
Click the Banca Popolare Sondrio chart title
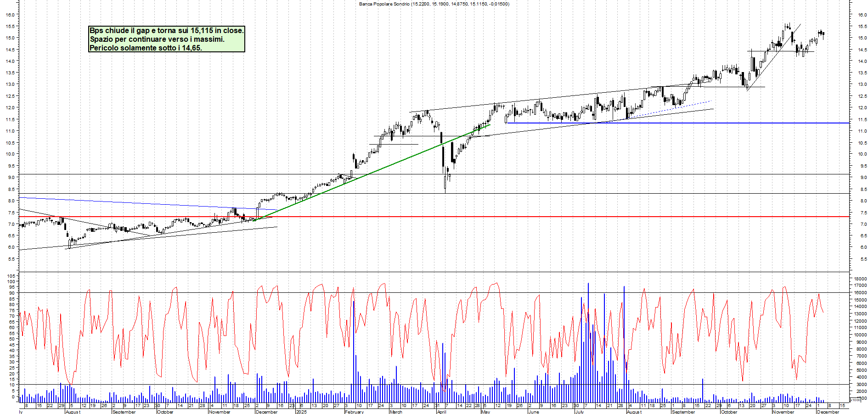pyautogui.click(x=434, y=4)
